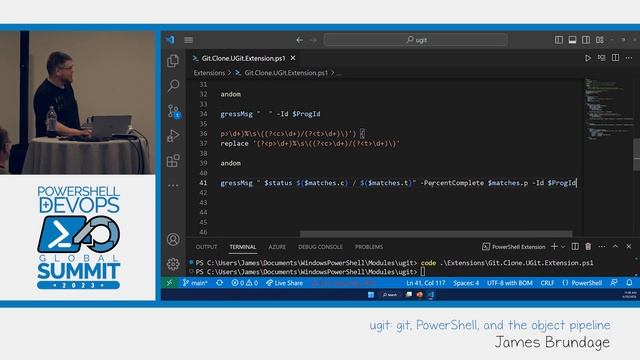Click on $ProgId at end of line 41

coord(562,183)
